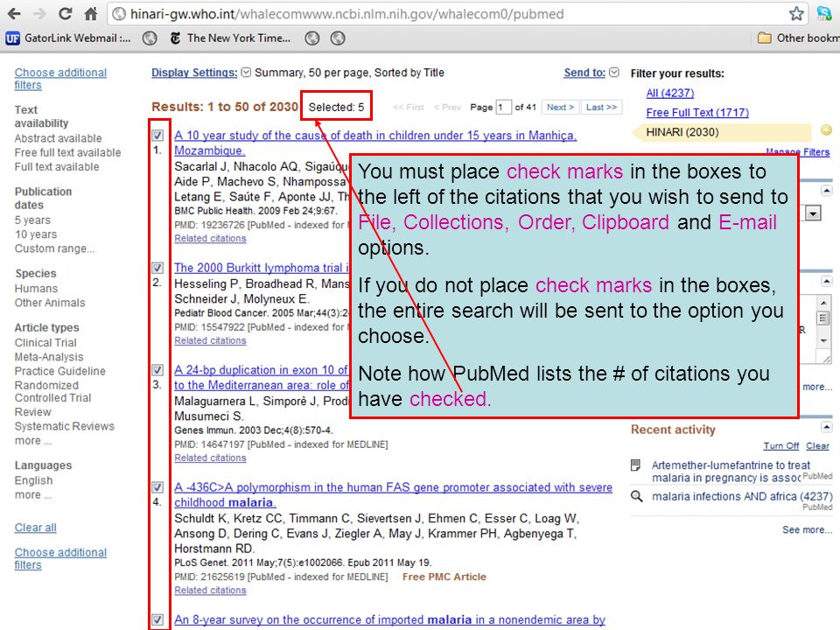Collapse the Recent activity panel
Image resolution: width=840 pixels, height=630 pixels.
(827, 427)
